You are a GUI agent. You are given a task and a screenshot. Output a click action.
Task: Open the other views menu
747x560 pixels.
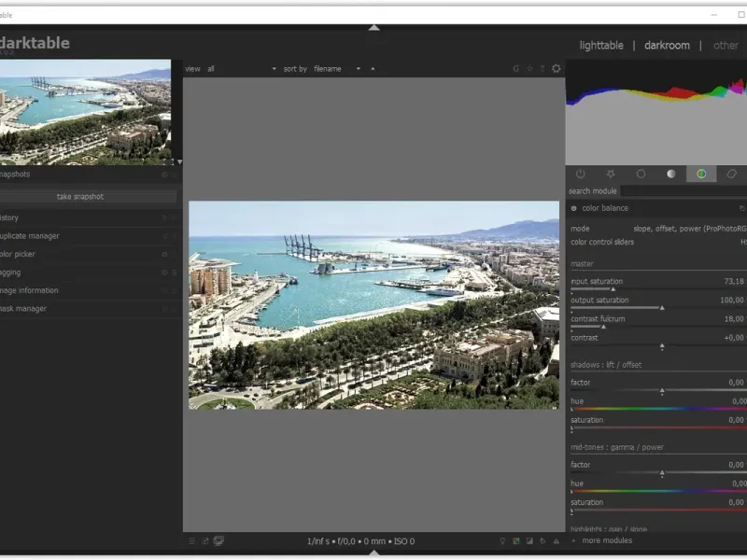point(726,45)
